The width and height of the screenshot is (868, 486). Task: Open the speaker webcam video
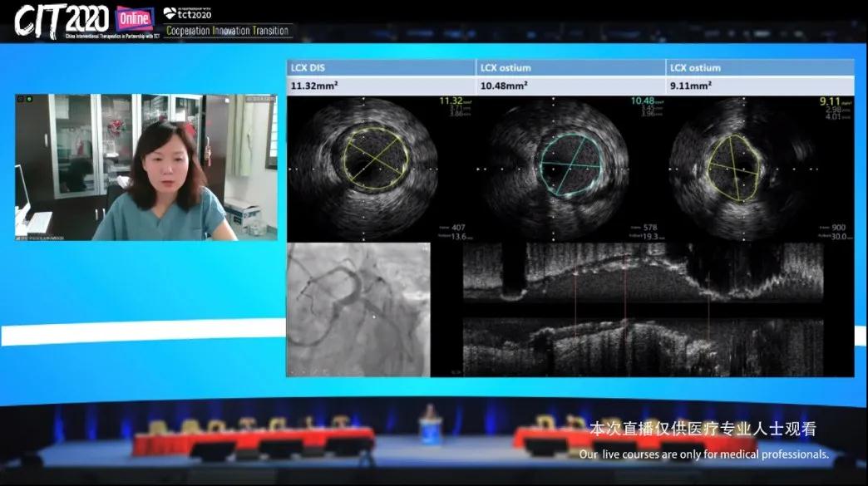click(146, 168)
